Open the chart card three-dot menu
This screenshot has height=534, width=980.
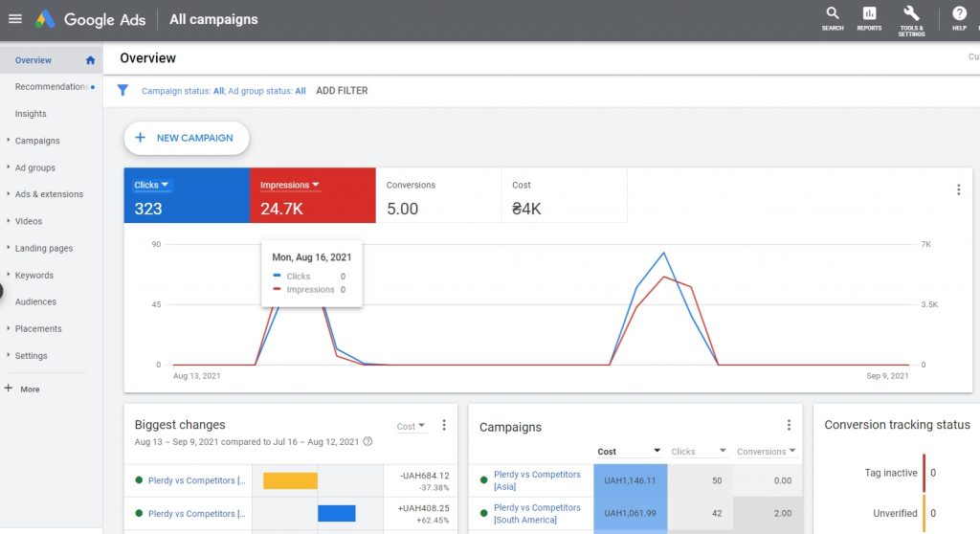click(x=958, y=189)
